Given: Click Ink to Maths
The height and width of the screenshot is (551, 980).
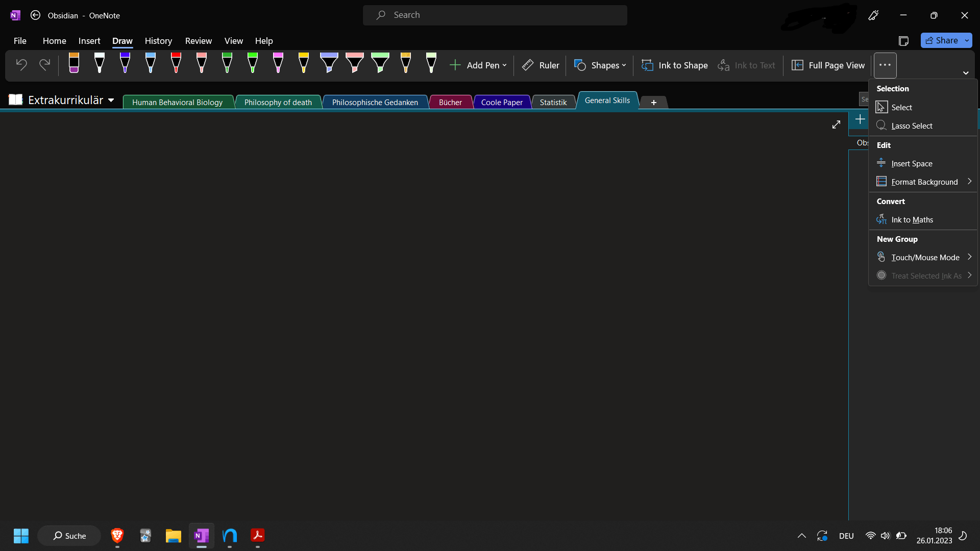Looking at the screenshot, I should [x=912, y=220].
